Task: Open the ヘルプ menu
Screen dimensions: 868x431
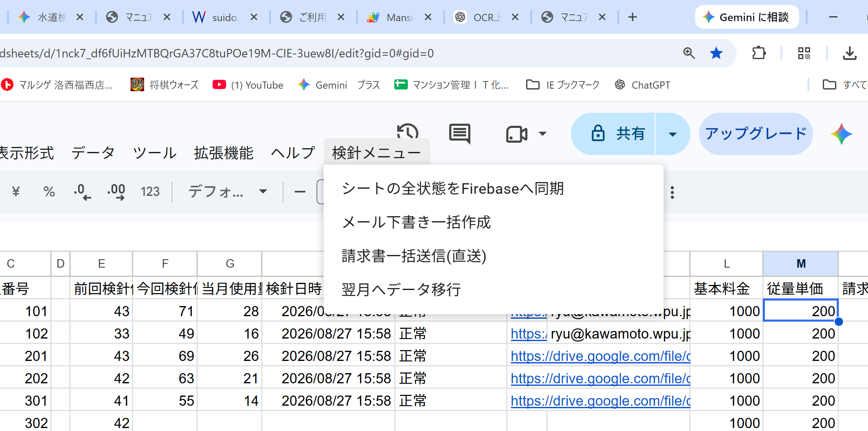Action: point(293,153)
